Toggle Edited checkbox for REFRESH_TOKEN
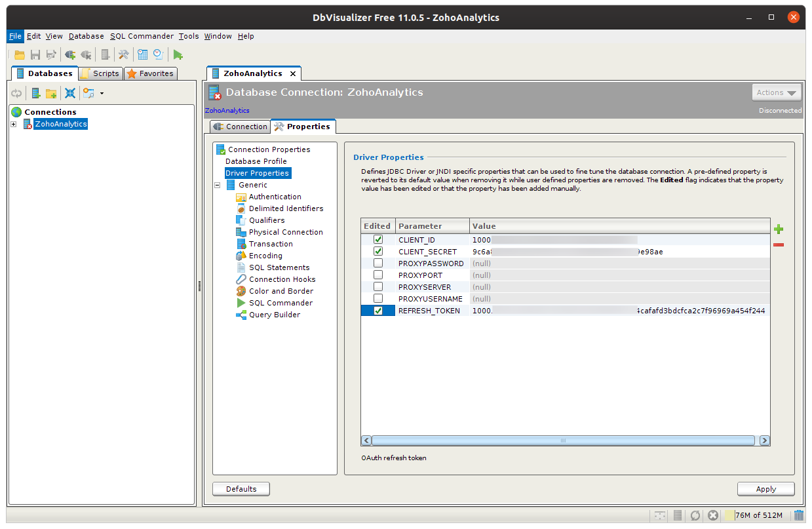The image size is (812, 529). 378,311
